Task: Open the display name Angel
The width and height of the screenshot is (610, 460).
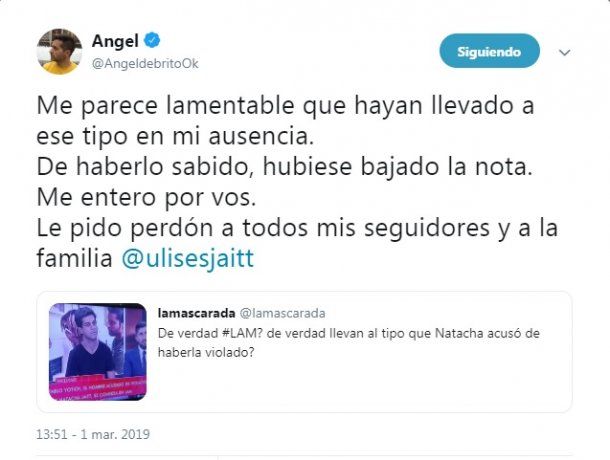Action: pyautogui.click(x=115, y=41)
